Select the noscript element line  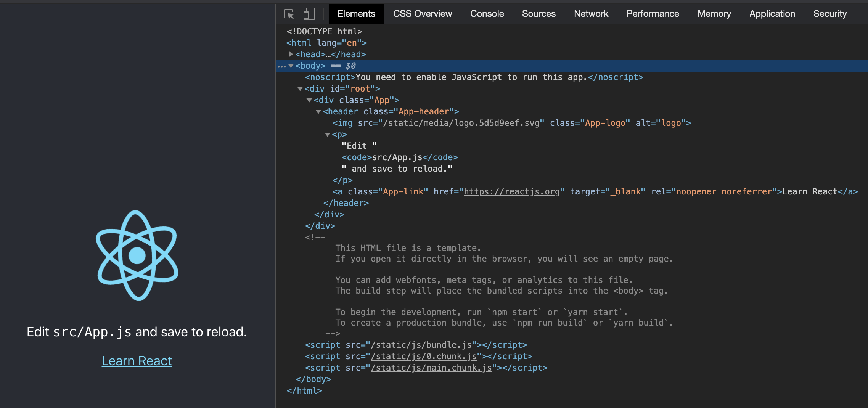[474, 77]
